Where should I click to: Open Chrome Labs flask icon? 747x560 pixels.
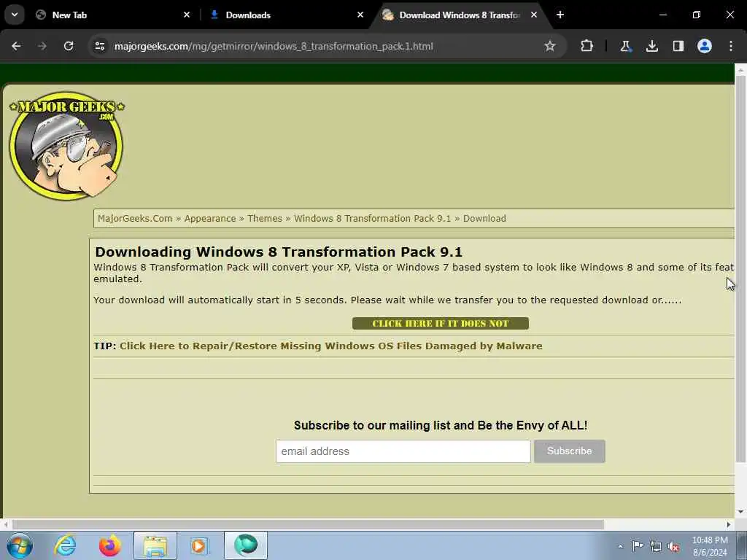point(625,46)
